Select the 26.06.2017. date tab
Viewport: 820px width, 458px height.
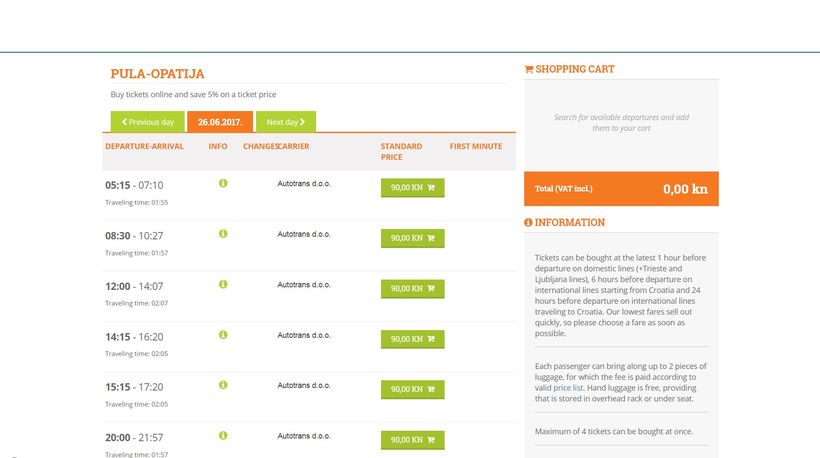point(220,122)
